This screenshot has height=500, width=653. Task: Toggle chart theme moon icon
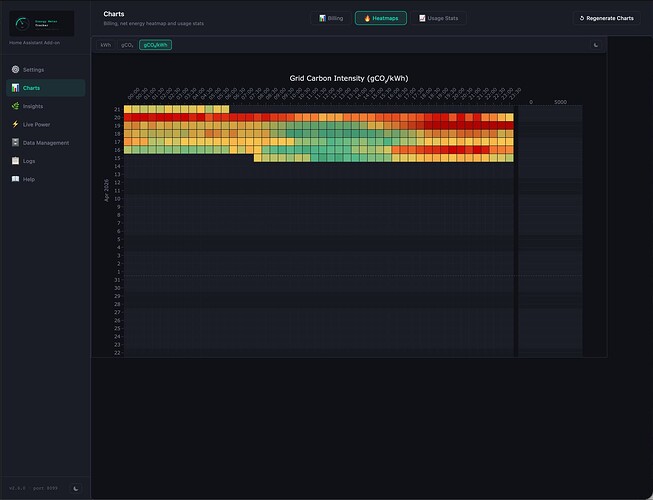click(596, 45)
